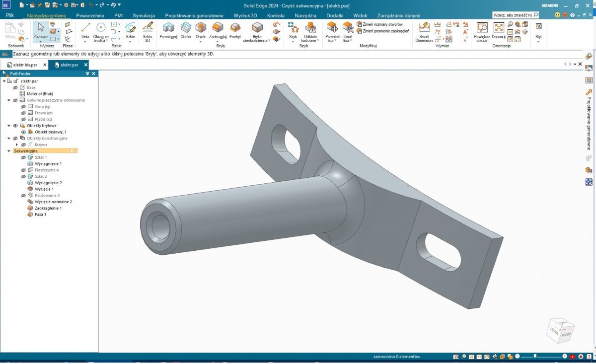Screen dimensions: 596x364
Task: Close the PathFinder panel
Action: (94, 73)
